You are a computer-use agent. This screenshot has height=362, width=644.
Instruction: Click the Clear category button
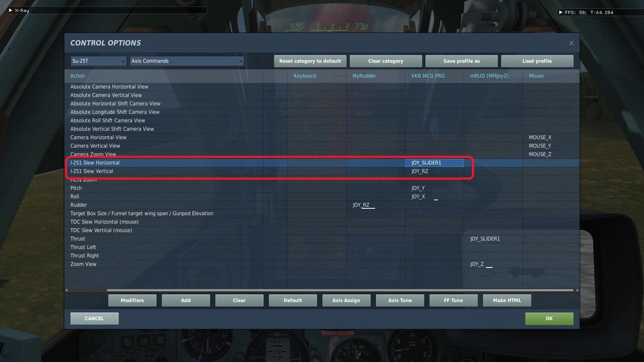[x=386, y=61]
